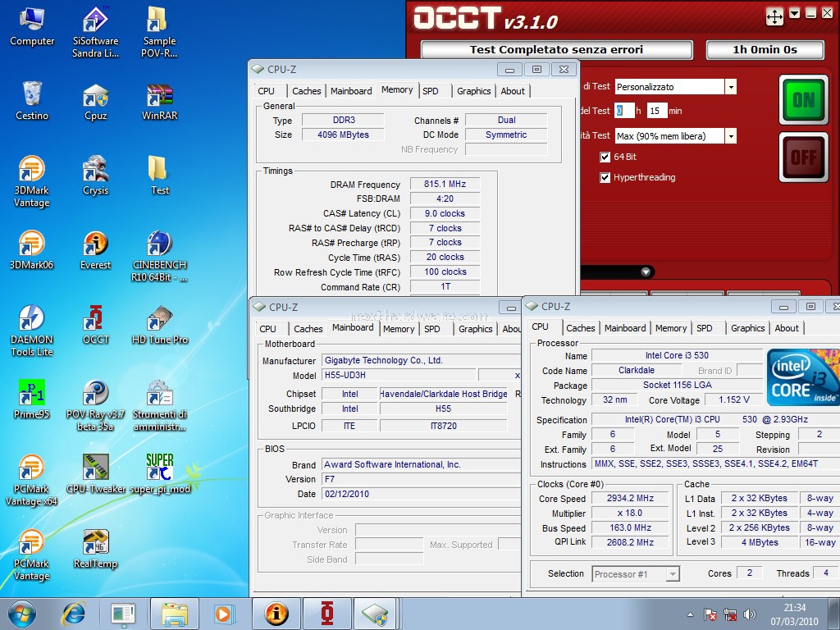This screenshot has height=630, width=840.
Task: Click the Windows Start orb
Action: pos(22,614)
